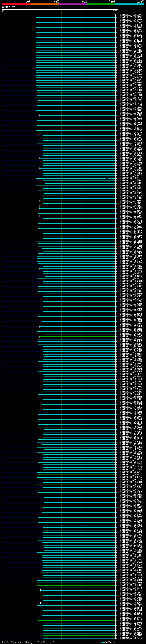The width and height of the screenshot is (146, 644).
Task: Click hit UniRef100_Q9SAQ0
Action: (x=131, y=30)
